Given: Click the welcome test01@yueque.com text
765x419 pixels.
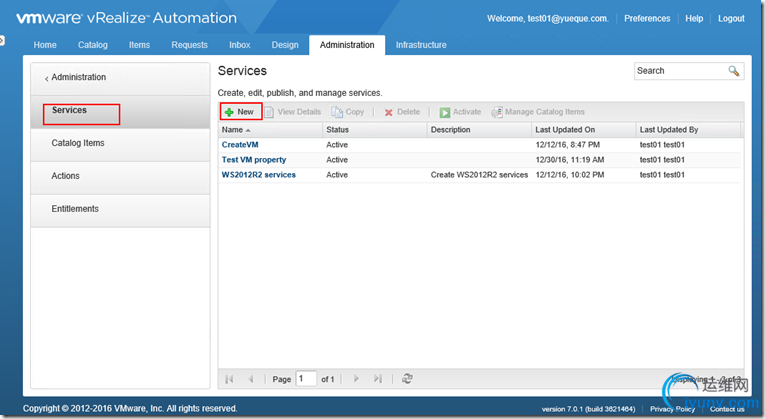Looking at the screenshot, I should coord(548,19).
